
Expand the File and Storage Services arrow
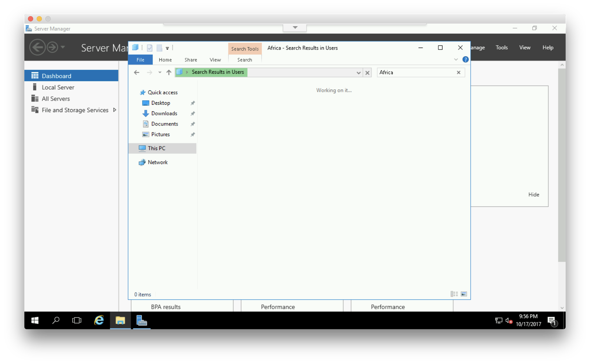(115, 110)
